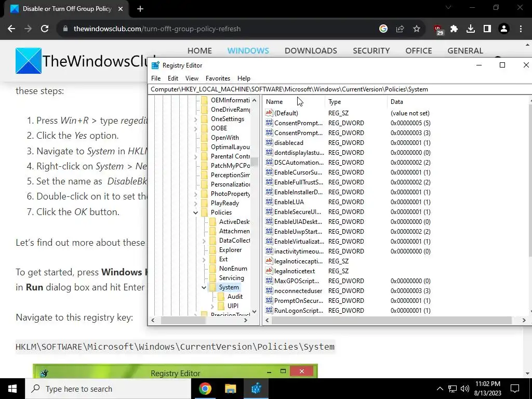
Task: Expand the OneSettings tree node
Action: pyautogui.click(x=196, y=119)
